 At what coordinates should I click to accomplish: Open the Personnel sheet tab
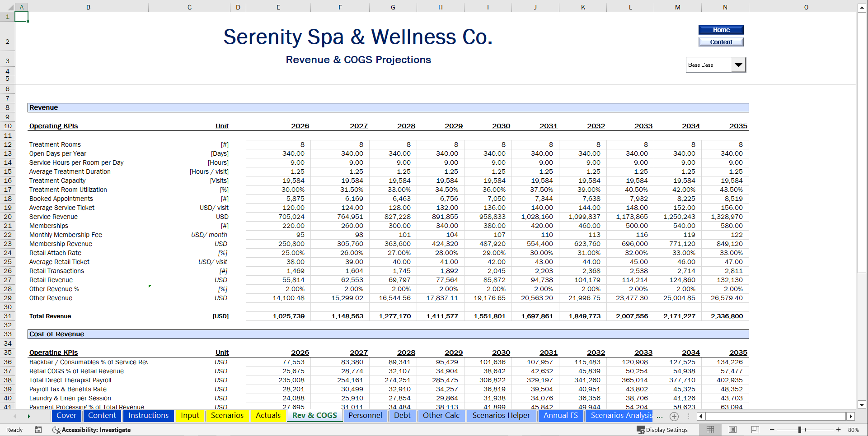click(x=365, y=416)
